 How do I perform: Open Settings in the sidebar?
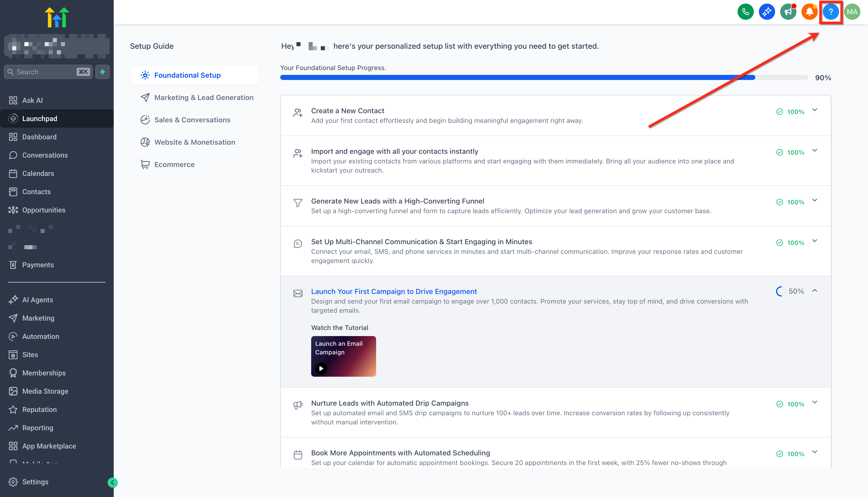coord(35,482)
